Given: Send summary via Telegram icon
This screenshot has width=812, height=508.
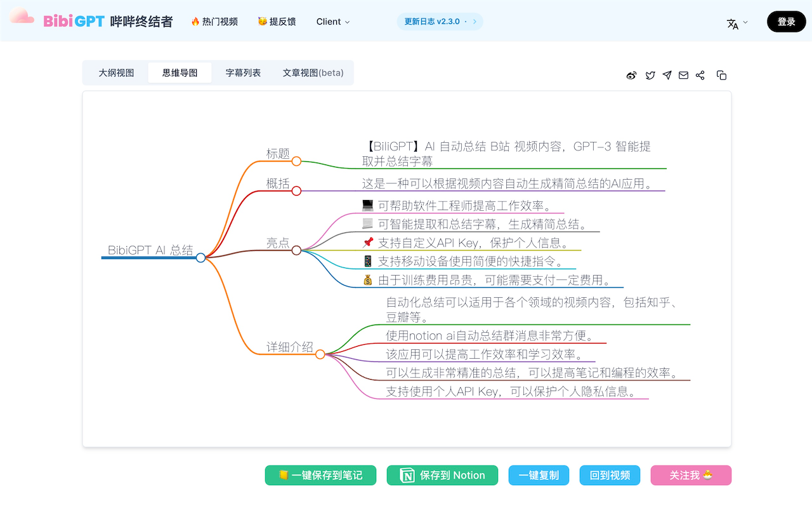Looking at the screenshot, I should click(667, 75).
